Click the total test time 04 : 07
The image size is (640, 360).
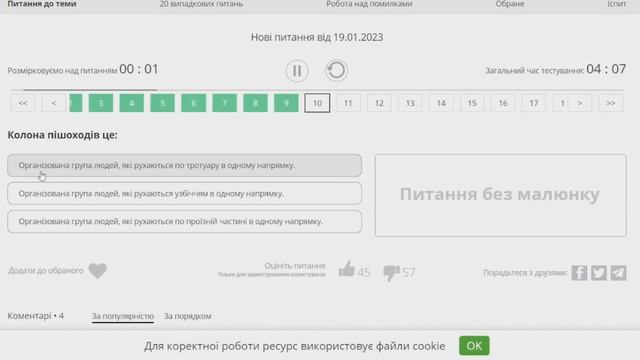point(606,69)
